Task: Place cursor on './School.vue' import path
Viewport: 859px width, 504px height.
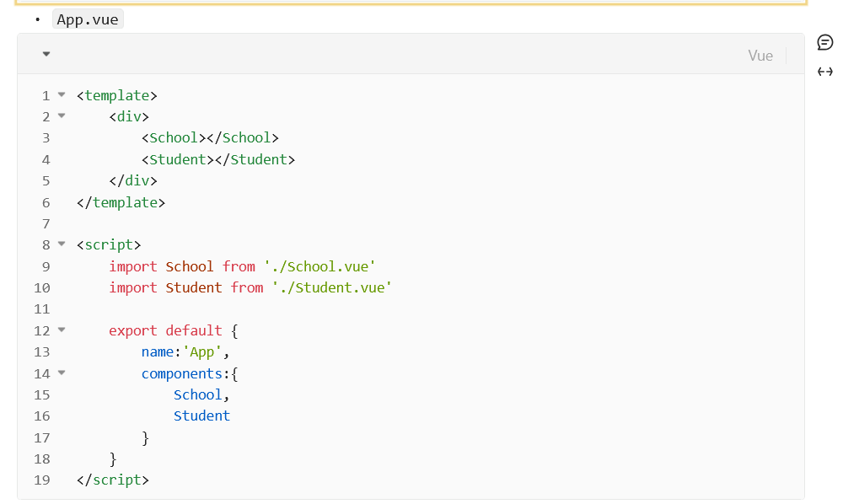Action: click(319, 266)
